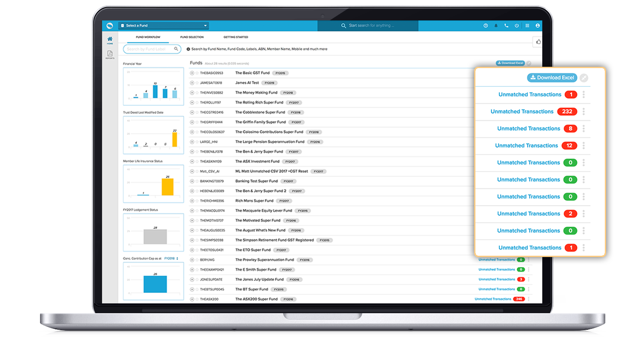
Task: Switch to the Getting Started tab
Action: (x=235, y=37)
